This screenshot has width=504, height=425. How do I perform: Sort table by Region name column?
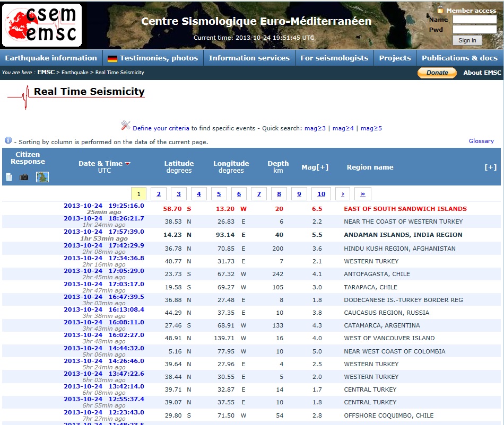tap(370, 167)
